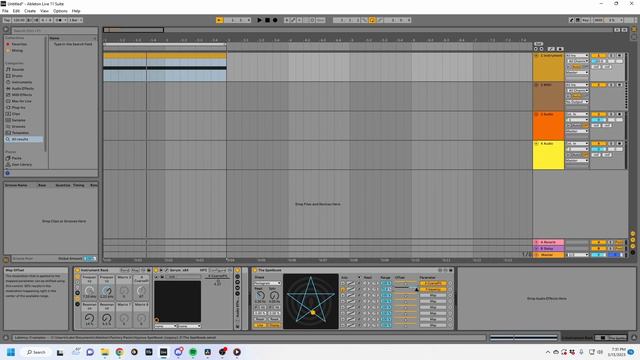Screen dimensions: 640x360
Task: Select Instruments category in browser
Action: [22, 82]
